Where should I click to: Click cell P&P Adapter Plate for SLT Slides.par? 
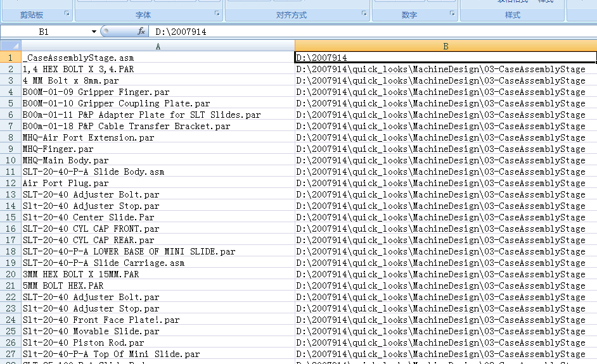[158, 115]
